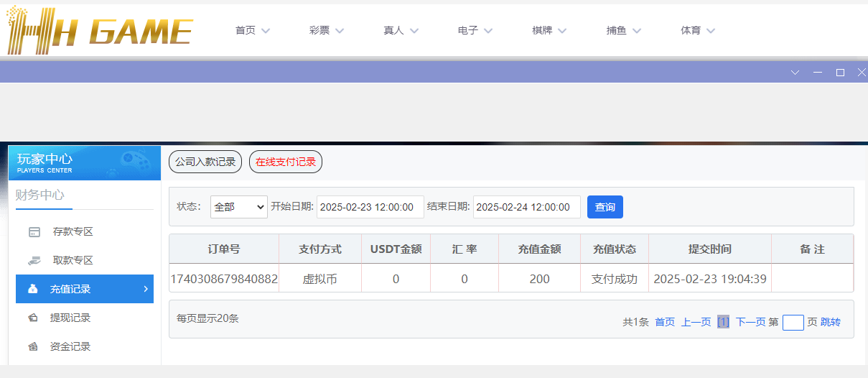This screenshot has width=868, height=378.
Task: Switch to 公司入款记录 tab
Action: coord(205,162)
